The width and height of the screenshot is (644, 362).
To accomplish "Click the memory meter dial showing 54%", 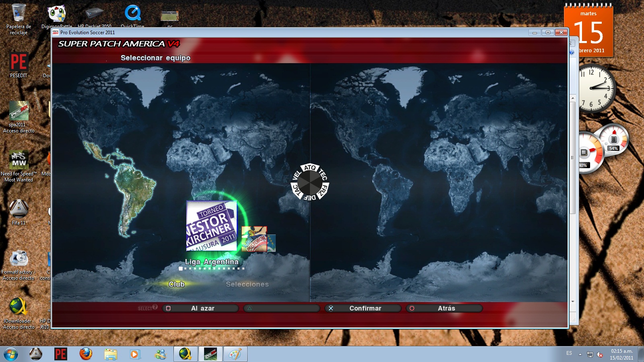I will click(614, 139).
